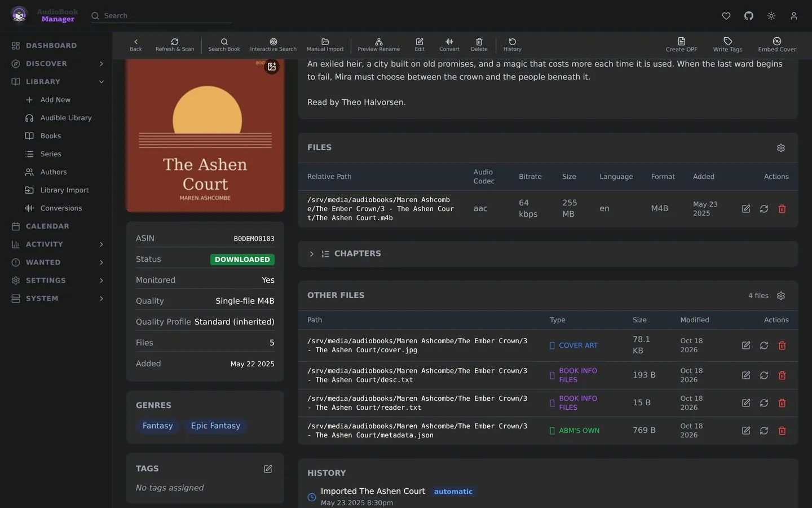The image size is (812, 508).
Task: Open Search Book tool
Action: pyautogui.click(x=224, y=45)
